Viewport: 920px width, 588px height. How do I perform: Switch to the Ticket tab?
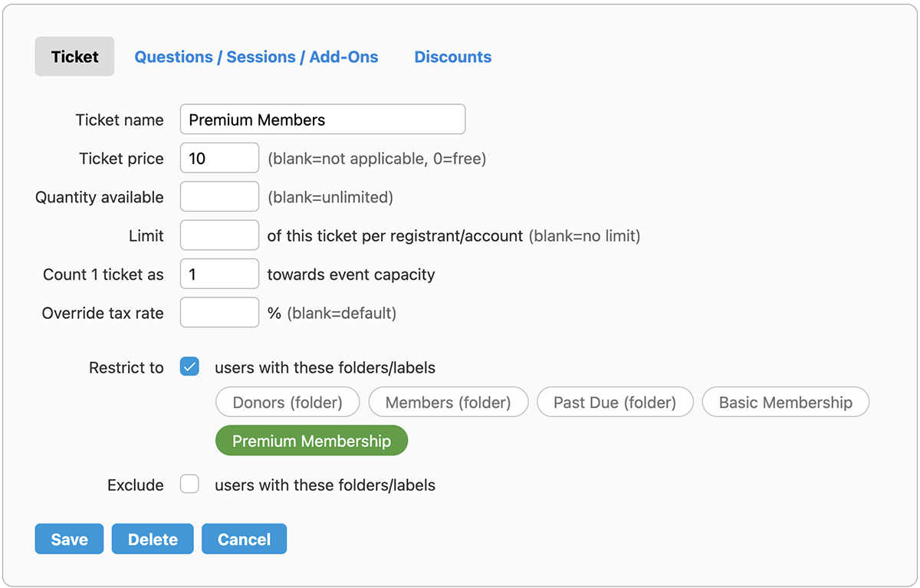pos(74,57)
